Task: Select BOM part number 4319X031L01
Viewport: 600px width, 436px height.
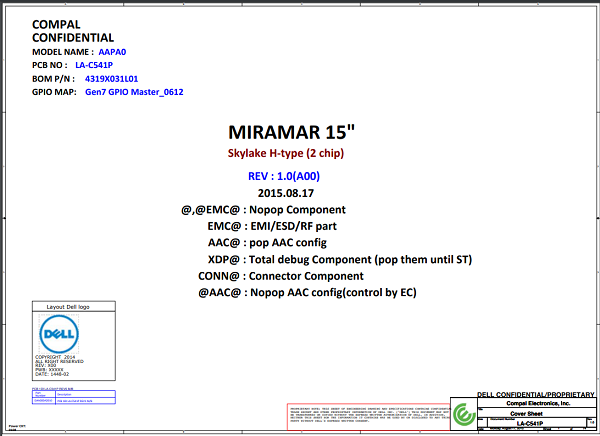Action: click(112, 78)
